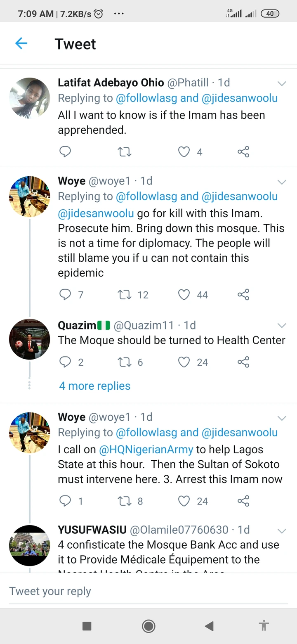Like Latifat Adebayo Ohio's tweet
This screenshot has height=644, width=297.
(x=184, y=152)
